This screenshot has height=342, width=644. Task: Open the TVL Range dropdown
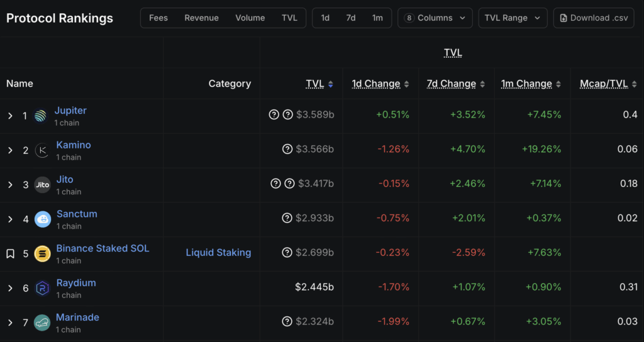pyautogui.click(x=512, y=18)
